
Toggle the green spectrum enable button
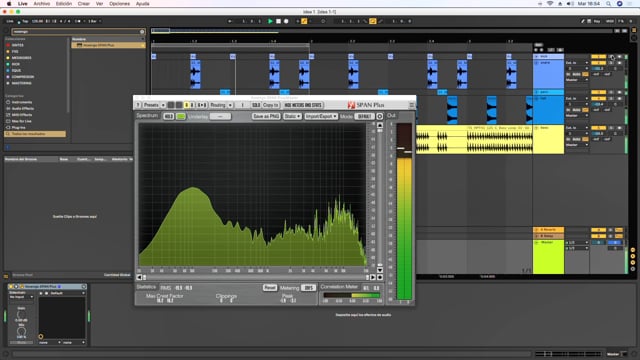tap(180, 117)
